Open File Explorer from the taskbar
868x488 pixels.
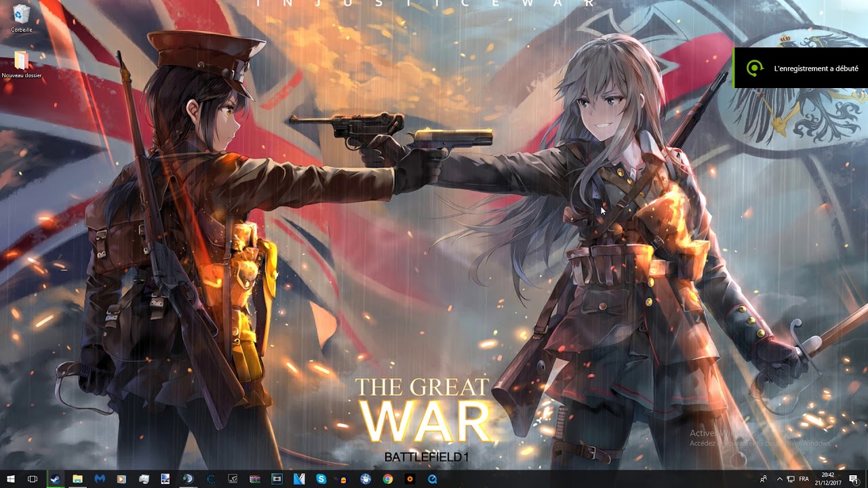77,479
